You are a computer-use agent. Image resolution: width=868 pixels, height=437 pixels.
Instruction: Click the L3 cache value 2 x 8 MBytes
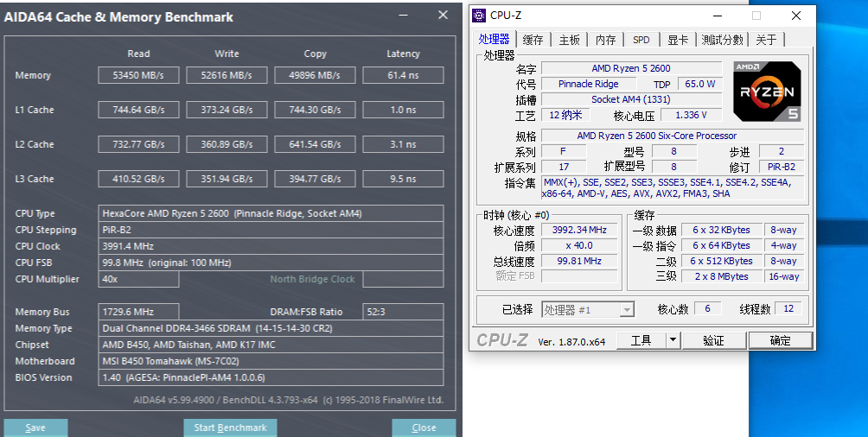click(721, 276)
